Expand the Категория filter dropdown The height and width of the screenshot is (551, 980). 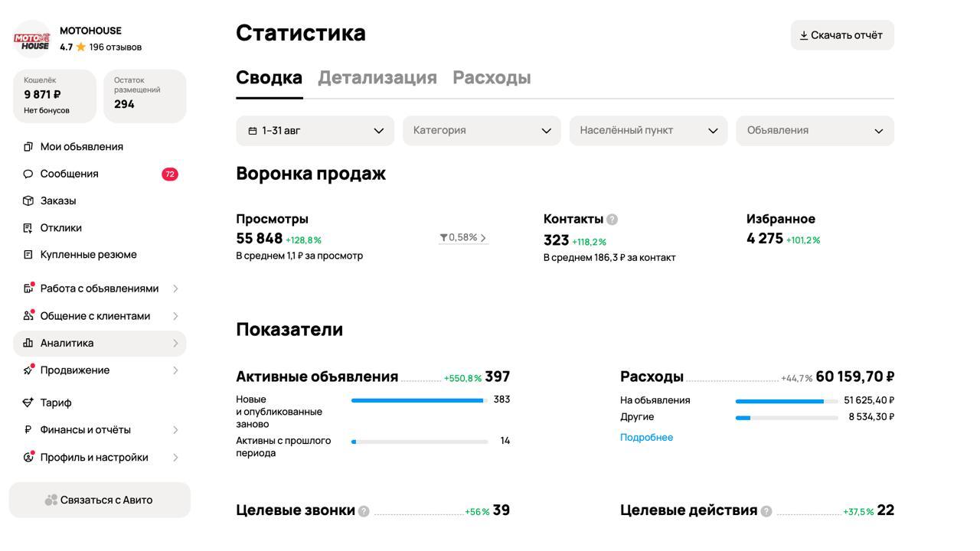coord(483,130)
